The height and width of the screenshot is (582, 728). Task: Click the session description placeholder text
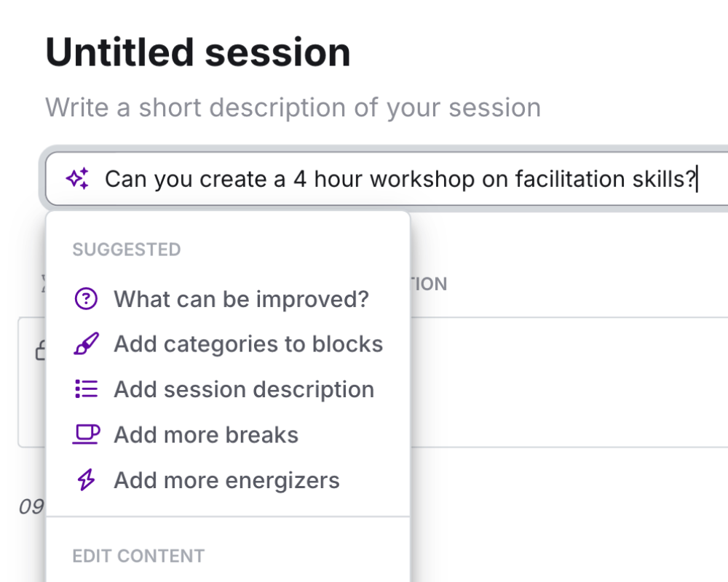(x=293, y=108)
